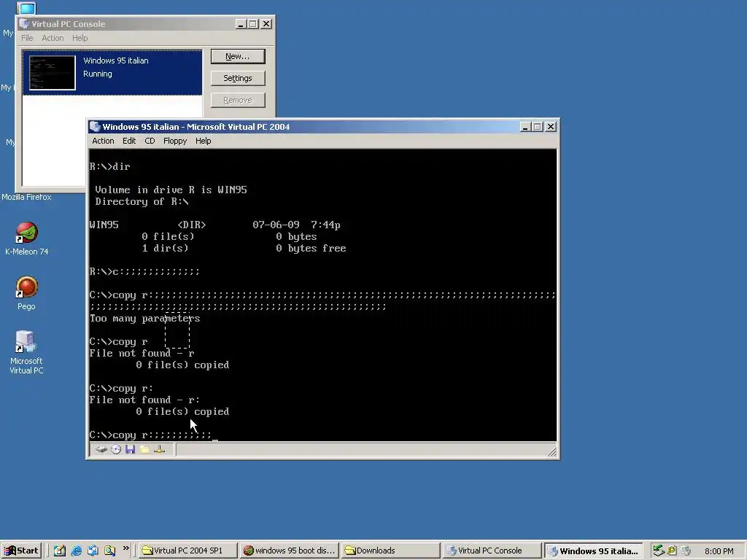This screenshot has width=747, height=560.
Task: Click the WIN95 directory entry in listing
Action: [104, 225]
